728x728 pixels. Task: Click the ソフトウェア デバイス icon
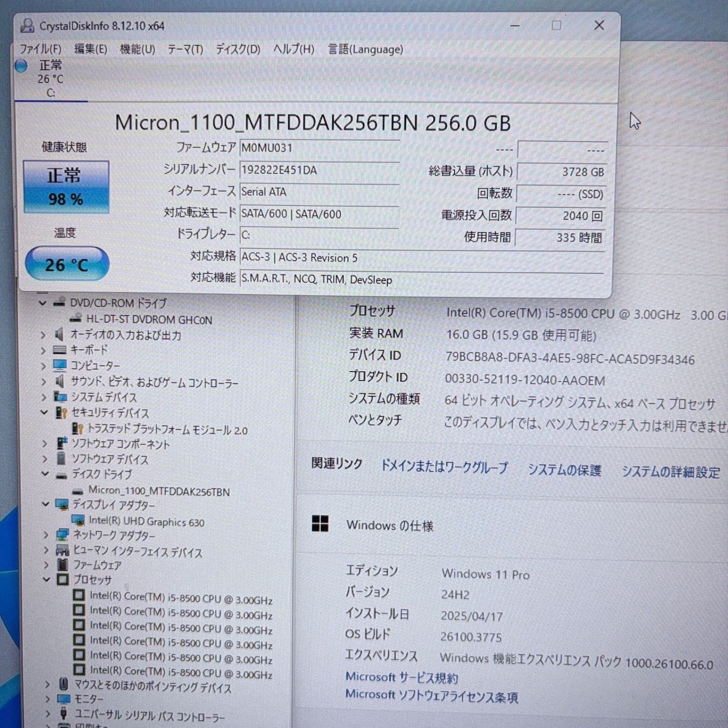(61, 459)
